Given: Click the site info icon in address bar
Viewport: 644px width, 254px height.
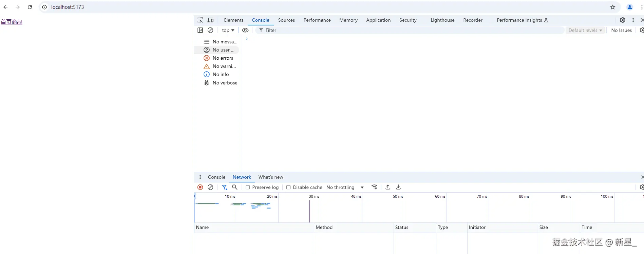Looking at the screenshot, I should pos(44,7).
